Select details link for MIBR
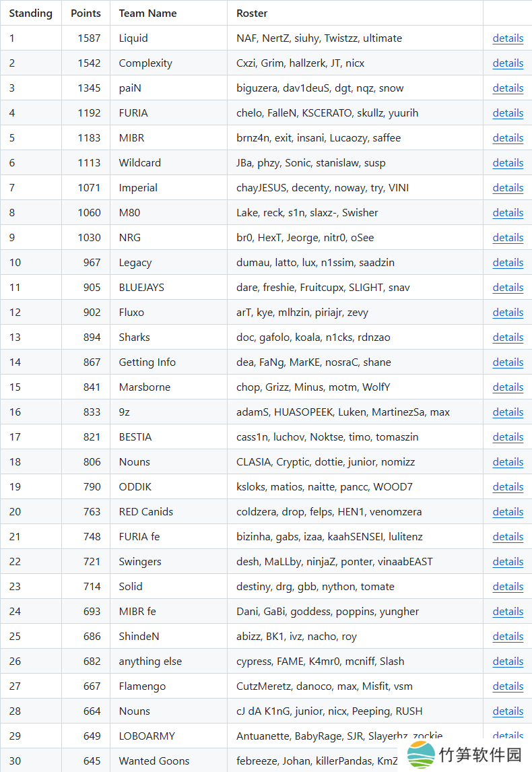The width and height of the screenshot is (532, 772). point(508,138)
